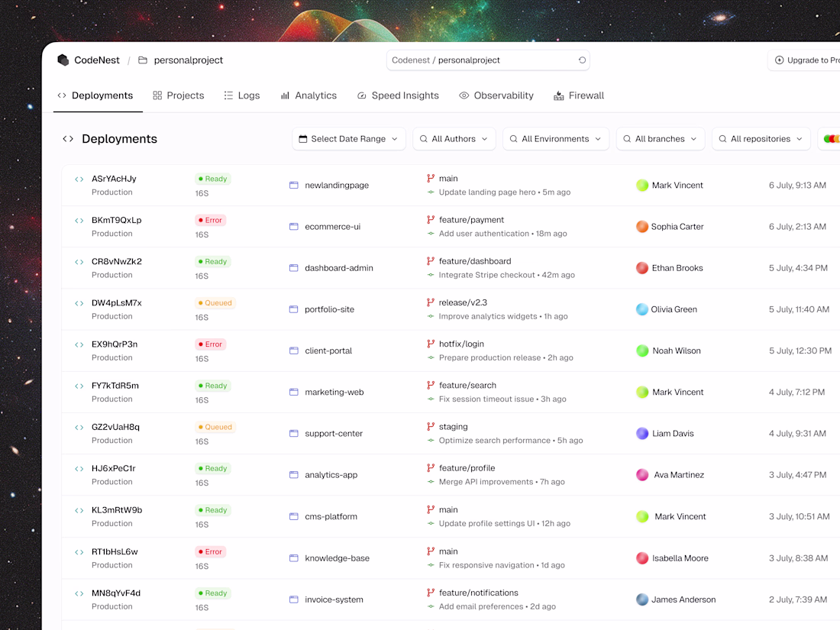This screenshot has width=840, height=630.
Task: Click the code brackets icon beside ASrYAcHJy
Action: (x=79, y=179)
